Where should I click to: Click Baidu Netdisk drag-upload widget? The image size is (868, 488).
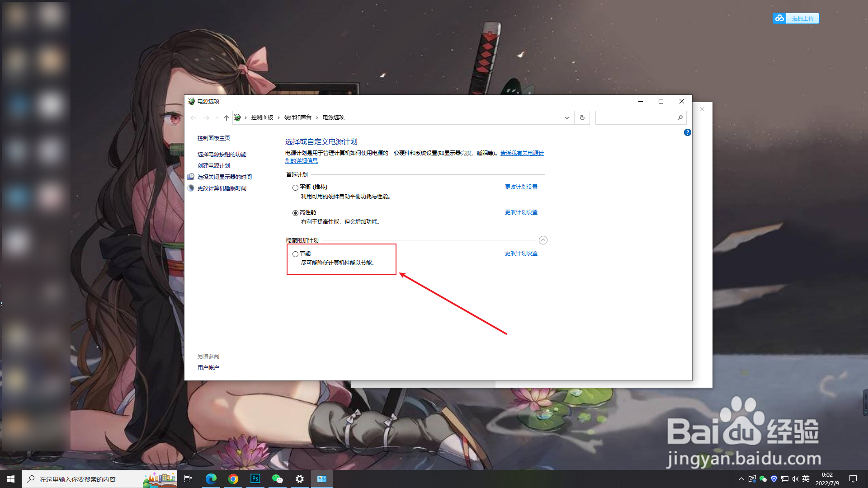click(796, 18)
